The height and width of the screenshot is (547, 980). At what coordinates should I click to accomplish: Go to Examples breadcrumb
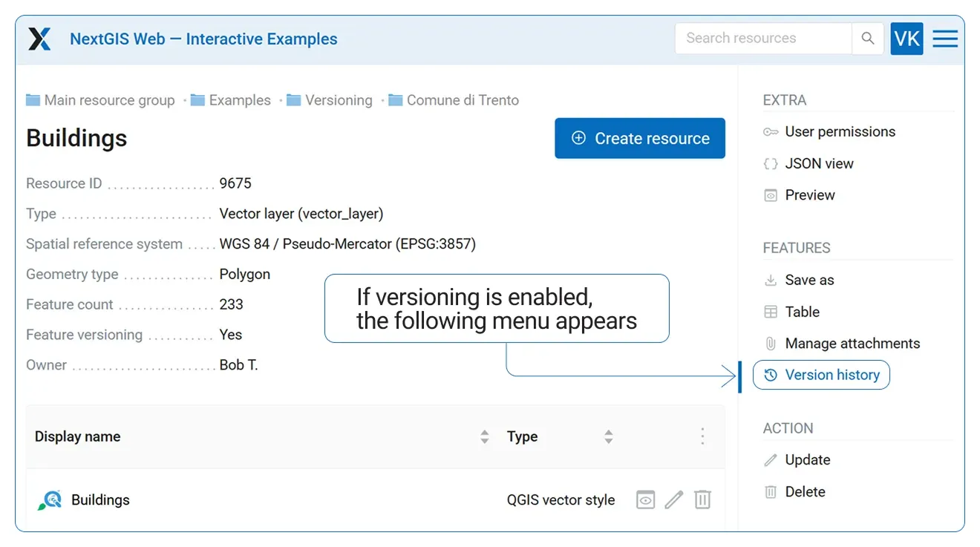(x=240, y=100)
